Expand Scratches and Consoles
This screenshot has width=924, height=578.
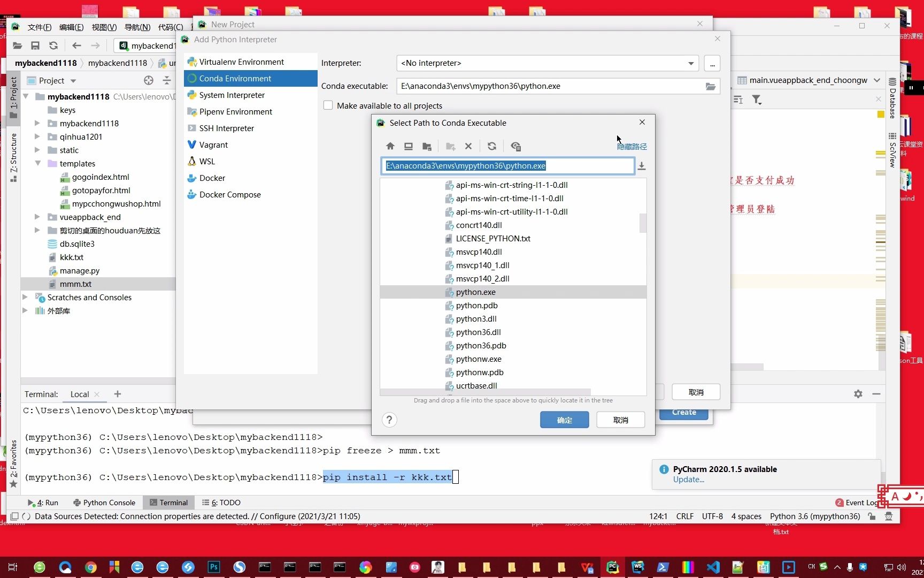[x=25, y=297]
